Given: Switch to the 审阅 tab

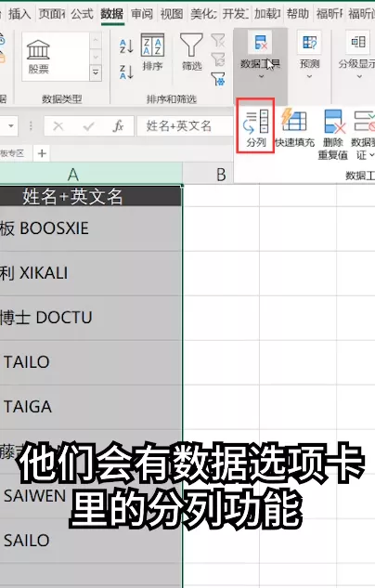Looking at the screenshot, I should [x=142, y=14].
